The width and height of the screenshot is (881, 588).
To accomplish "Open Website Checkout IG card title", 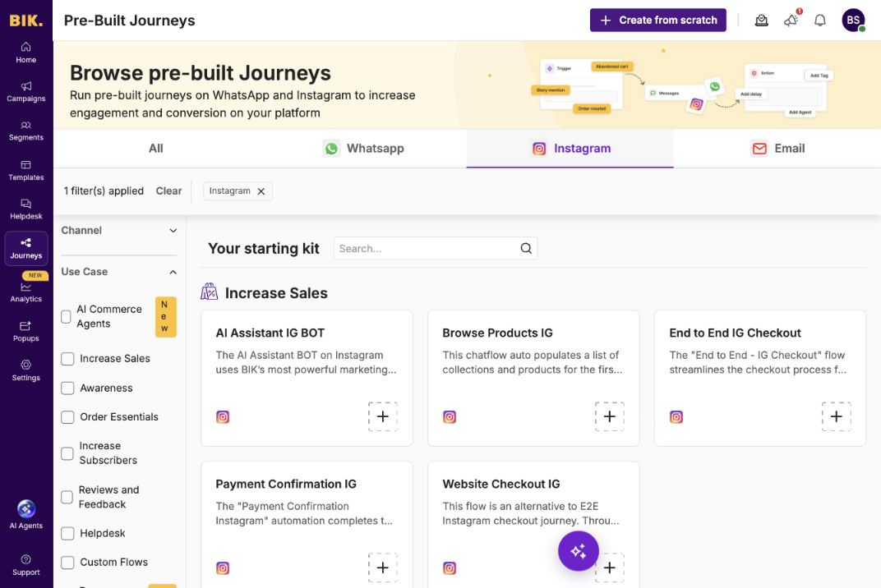I will click(x=501, y=484).
